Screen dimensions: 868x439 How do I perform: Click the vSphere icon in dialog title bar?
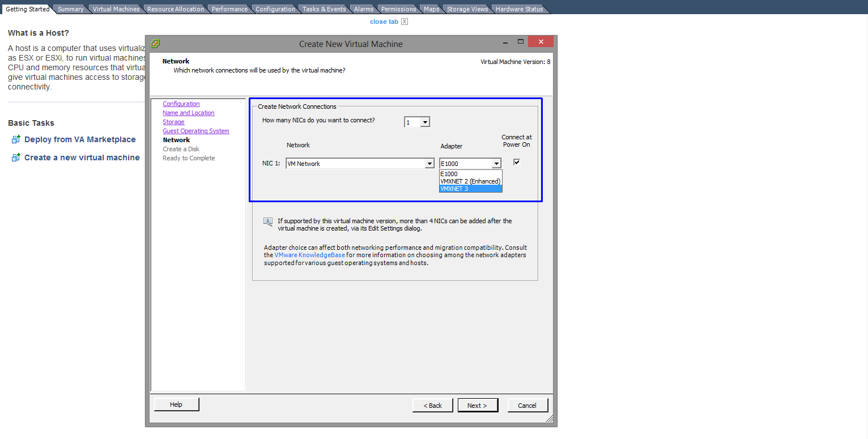pos(155,44)
